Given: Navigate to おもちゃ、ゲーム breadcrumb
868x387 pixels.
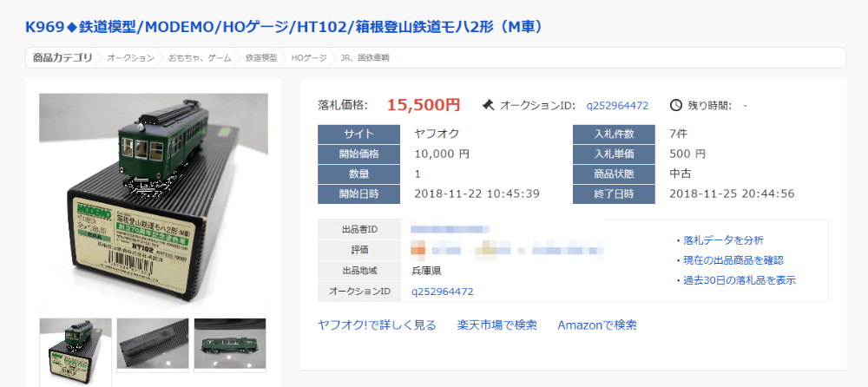Looking at the screenshot, I should [200, 58].
